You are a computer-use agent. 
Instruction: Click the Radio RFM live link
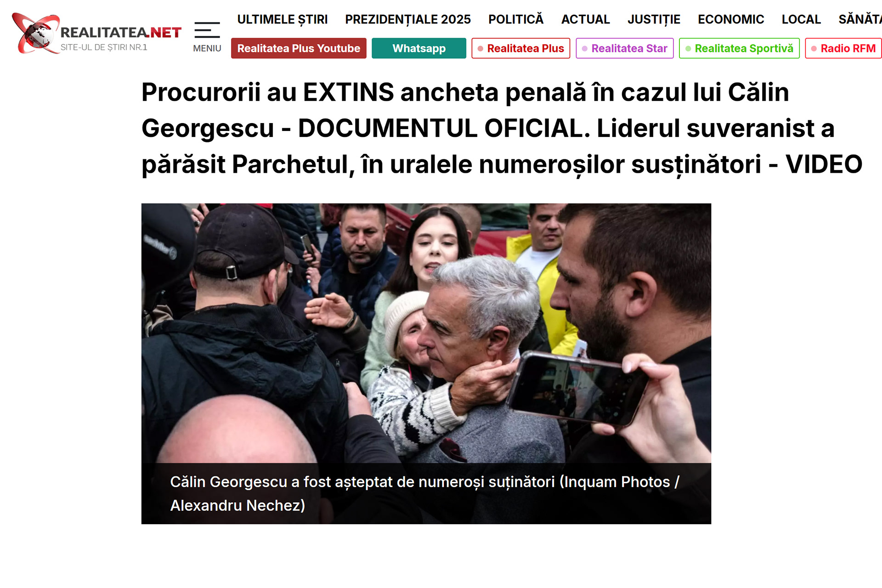pos(843,48)
